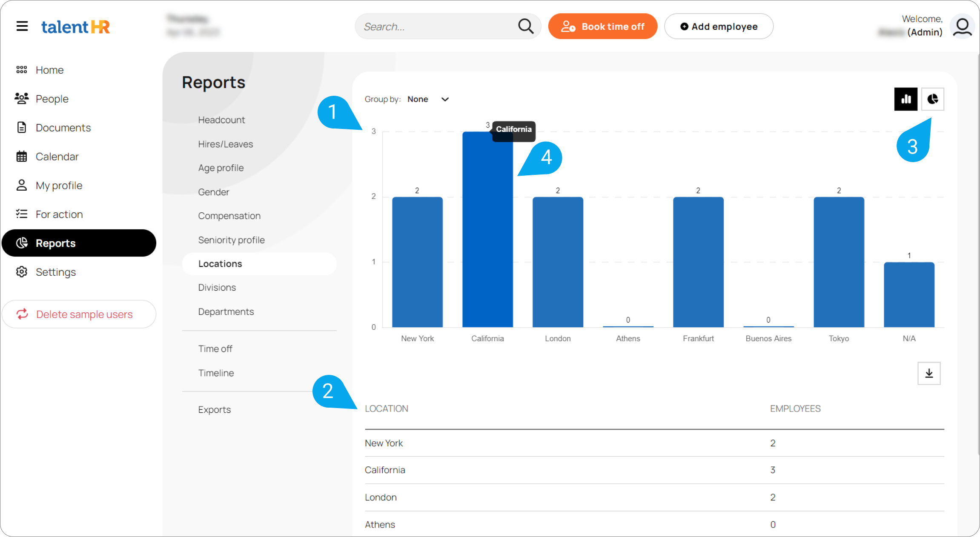Open the Compensation report

229,216
